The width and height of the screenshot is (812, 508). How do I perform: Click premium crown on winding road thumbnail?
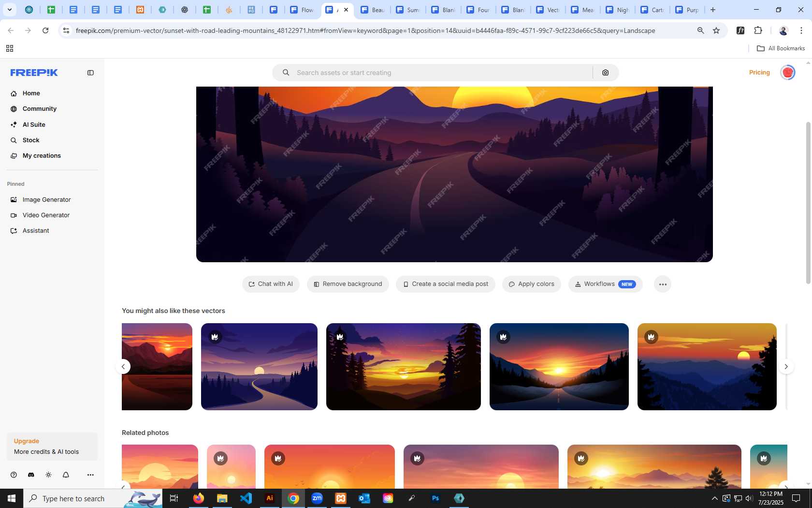[215, 337]
